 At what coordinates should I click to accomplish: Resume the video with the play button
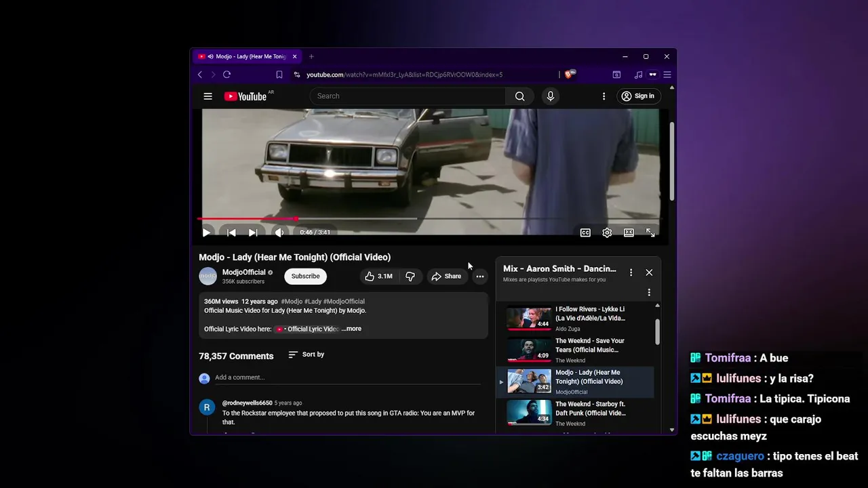(x=206, y=232)
